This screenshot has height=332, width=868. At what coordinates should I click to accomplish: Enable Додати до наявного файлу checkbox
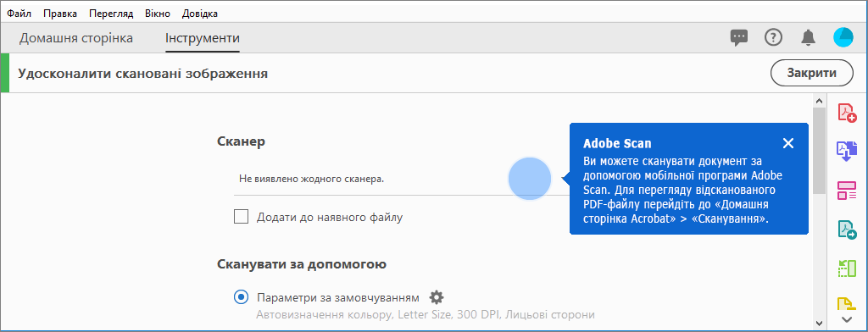pyautogui.click(x=241, y=217)
